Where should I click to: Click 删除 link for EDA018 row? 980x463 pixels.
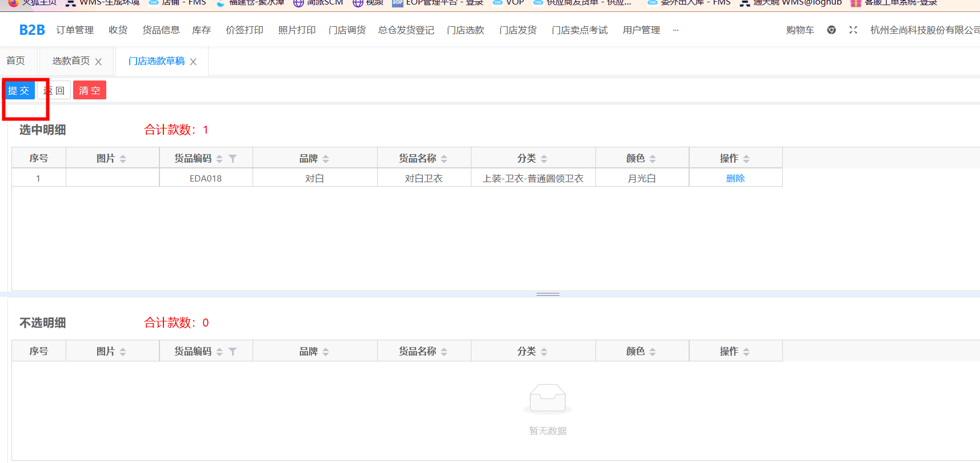(735, 178)
